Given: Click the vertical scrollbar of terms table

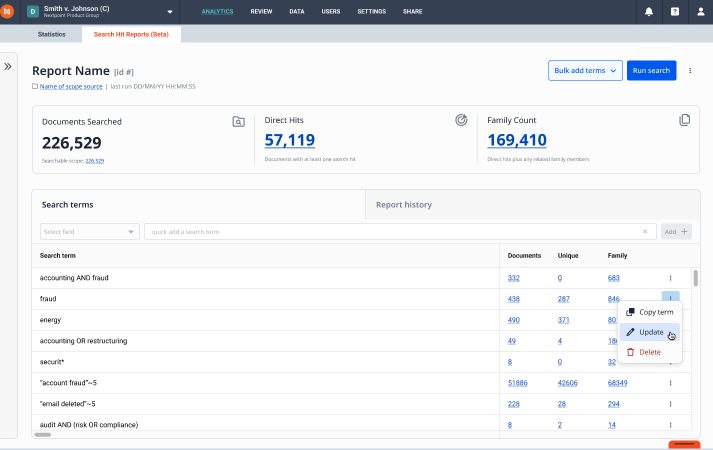Looking at the screenshot, I should (695, 278).
